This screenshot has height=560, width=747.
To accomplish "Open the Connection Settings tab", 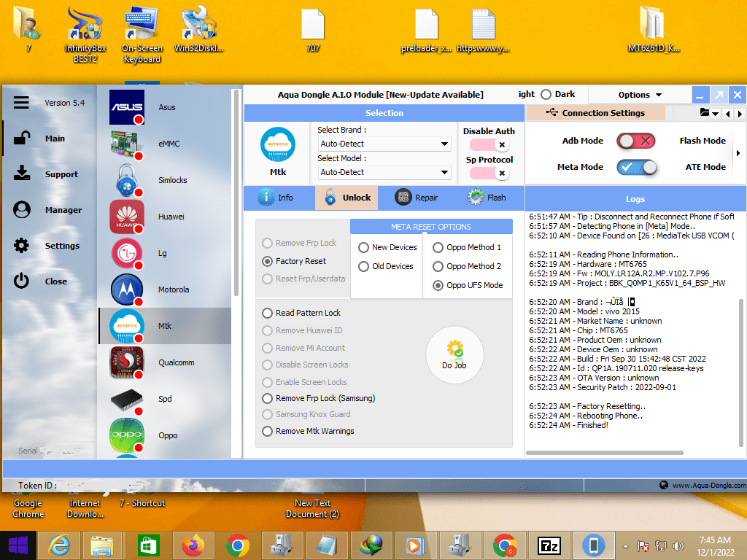I will (595, 113).
